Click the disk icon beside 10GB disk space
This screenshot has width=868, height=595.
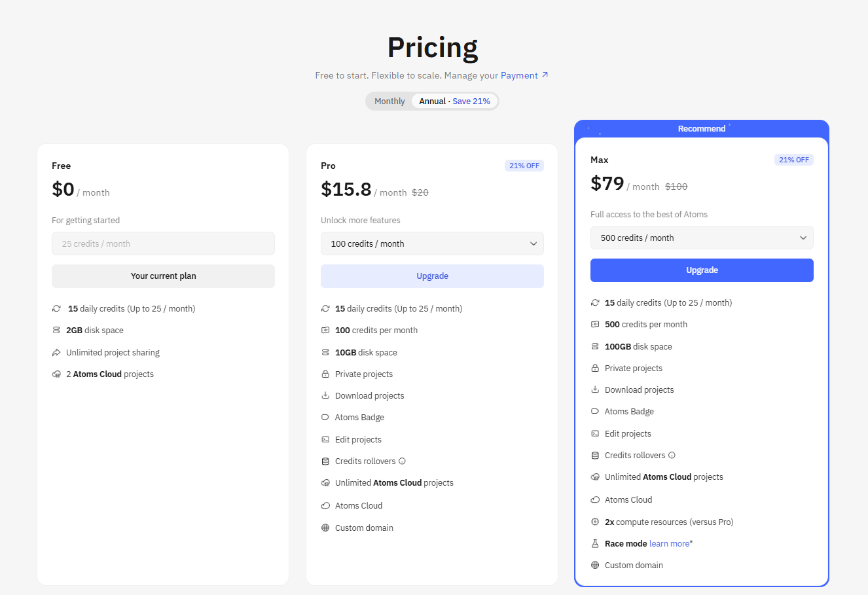click(x=325, y=352)
